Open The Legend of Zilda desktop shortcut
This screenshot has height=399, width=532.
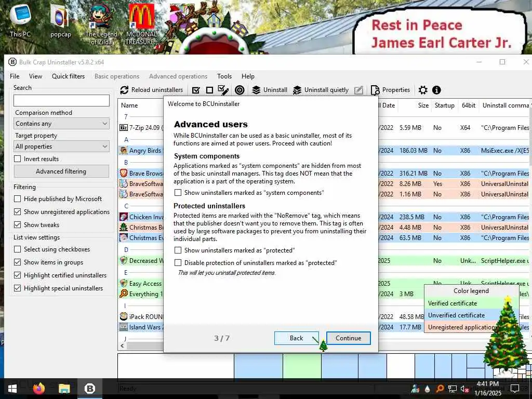pos(101,24)
